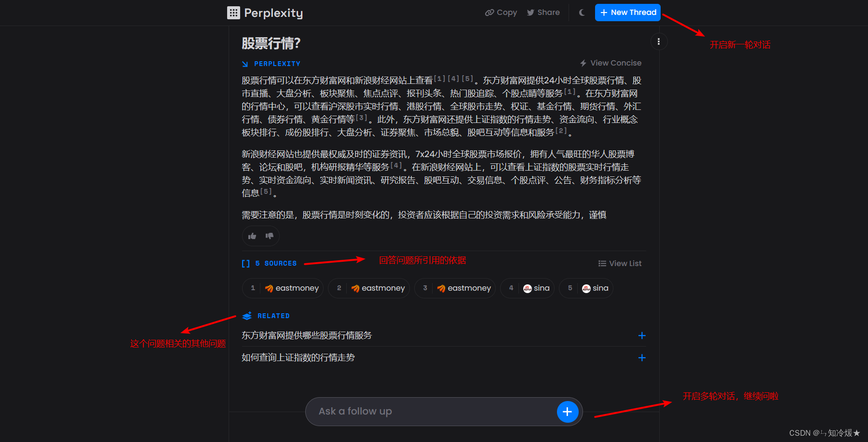The width and height of the screenshot is (868, 442).
Task: Click citation [3] after 黄金行情等
Action: [x=362, y=117]
